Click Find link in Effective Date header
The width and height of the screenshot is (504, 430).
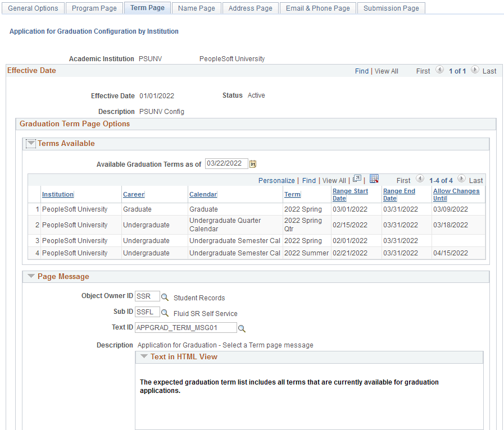pyautogui.click(x=362, y=71)
